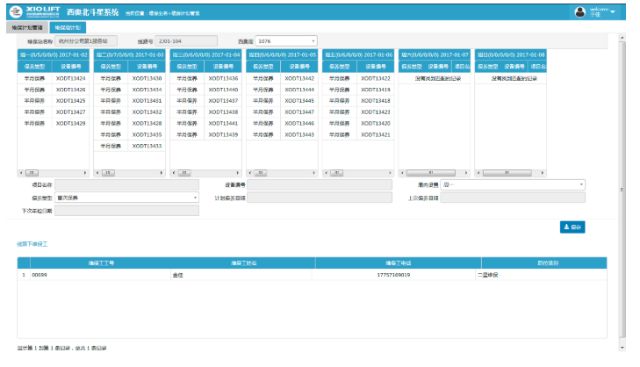Click left scroll arrow under 2017-01-02 column
This screenshot has height=367, width=640.
coord(21,173)
